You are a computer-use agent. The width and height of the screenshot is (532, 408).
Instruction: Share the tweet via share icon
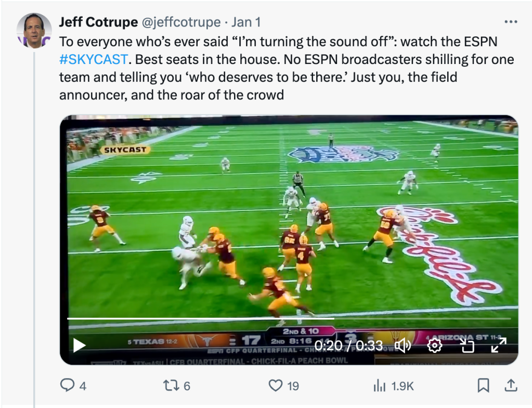click(x=511, y=386)
